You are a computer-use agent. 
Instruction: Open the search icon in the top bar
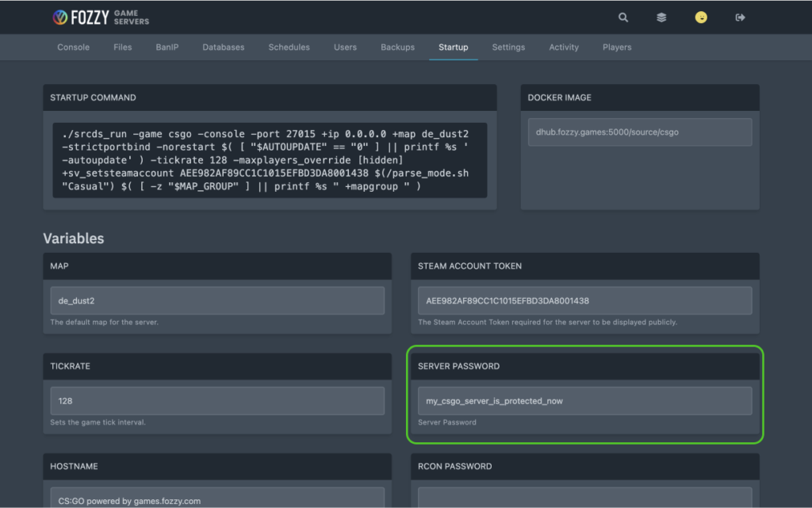pyautogui.click(x=623, y=17)
